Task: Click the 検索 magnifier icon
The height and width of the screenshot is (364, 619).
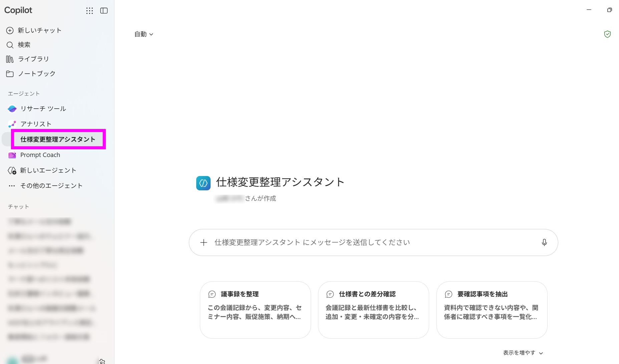Action: (x=10, y=45)
